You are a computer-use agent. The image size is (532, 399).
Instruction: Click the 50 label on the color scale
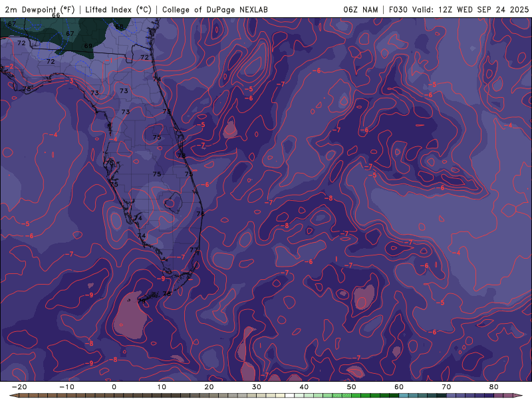(x=352, y=387)
